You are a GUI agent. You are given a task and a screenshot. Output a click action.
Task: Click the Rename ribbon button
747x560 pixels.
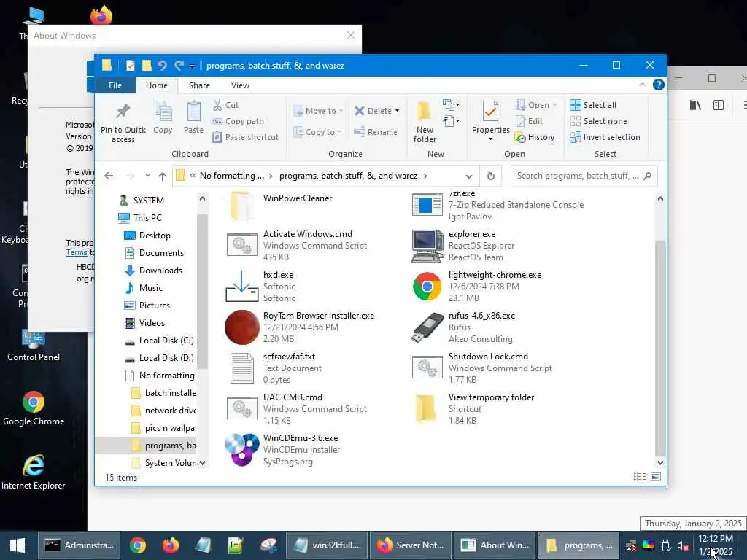click(x=376, y=132)
